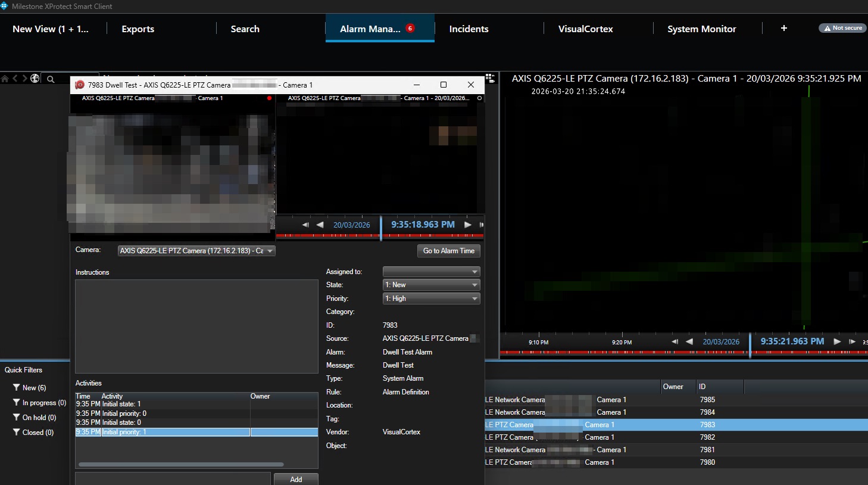Click the funnel icon beside On hold (0)

17,417
